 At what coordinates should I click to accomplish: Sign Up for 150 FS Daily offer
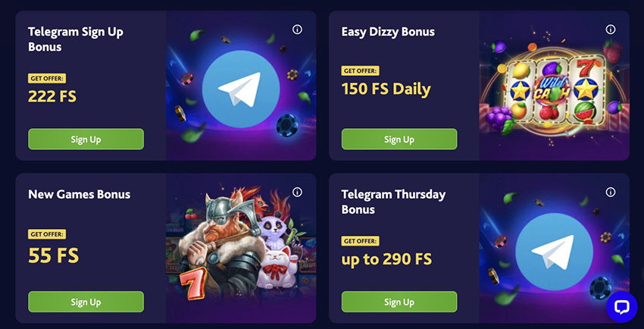click(x=399, y=139)
